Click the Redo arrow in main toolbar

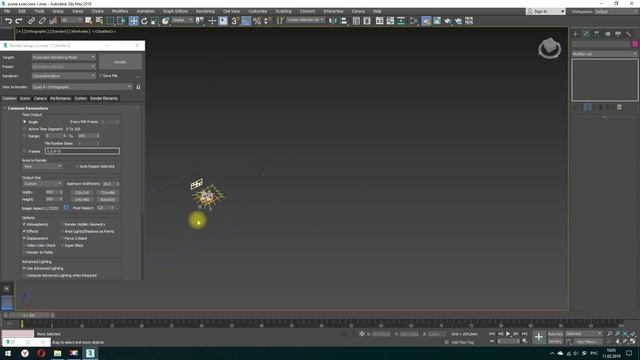click(19, 21)
